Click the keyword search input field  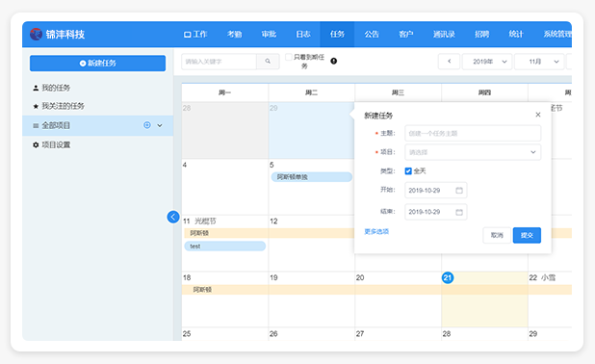coord(219,61)
